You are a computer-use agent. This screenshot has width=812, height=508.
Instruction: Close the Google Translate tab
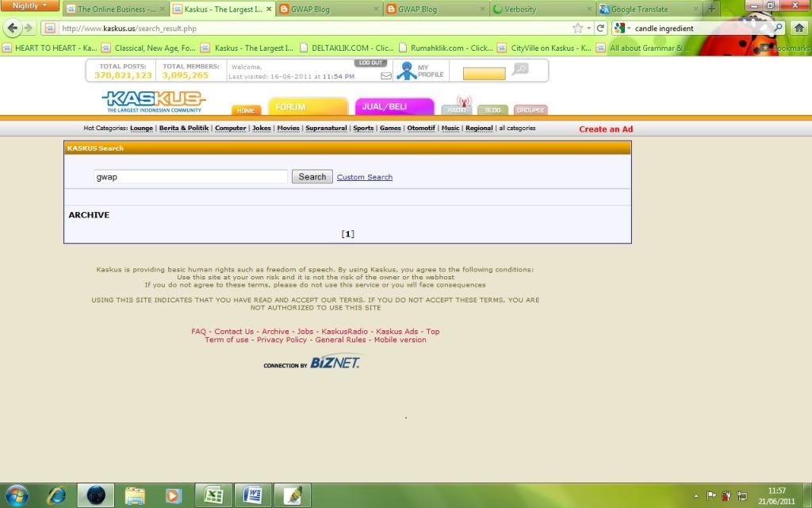point(695,9)
